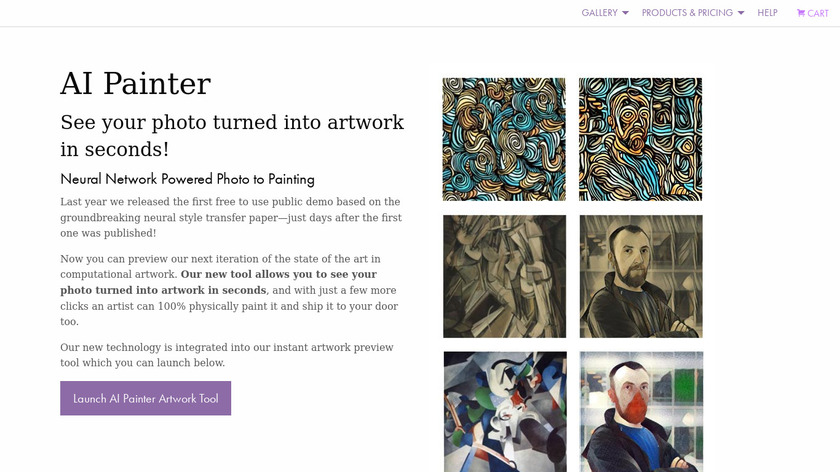Expand the Products & Pricing dropdown arrow
Viewport: 840px width, 472px height.
pos(742,13)
